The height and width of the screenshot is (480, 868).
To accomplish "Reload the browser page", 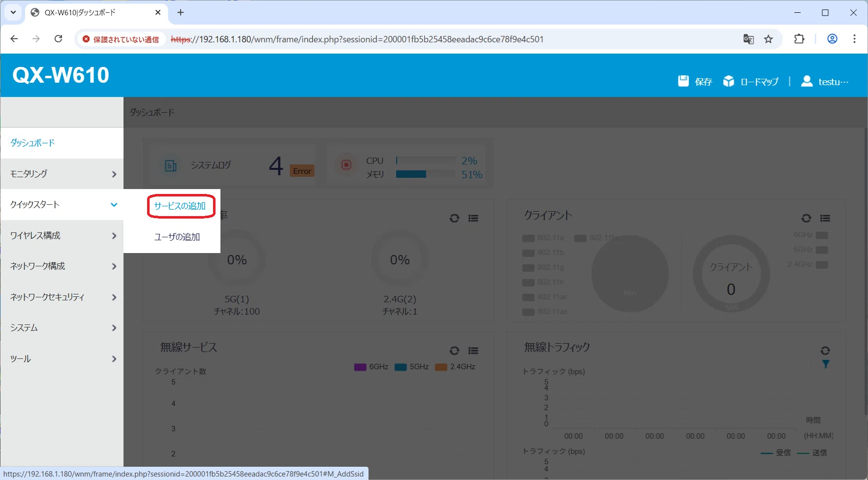I will tap(58, 39).
